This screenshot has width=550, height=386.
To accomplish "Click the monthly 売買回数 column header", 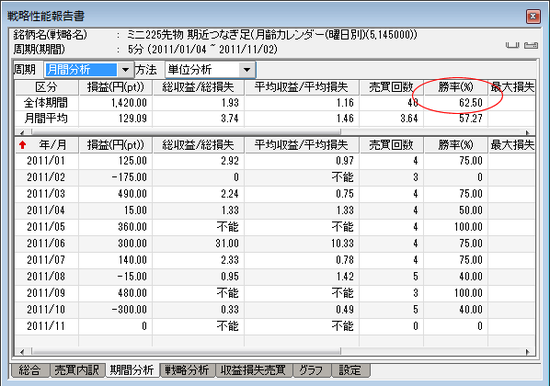I will [x=391, y=145].
